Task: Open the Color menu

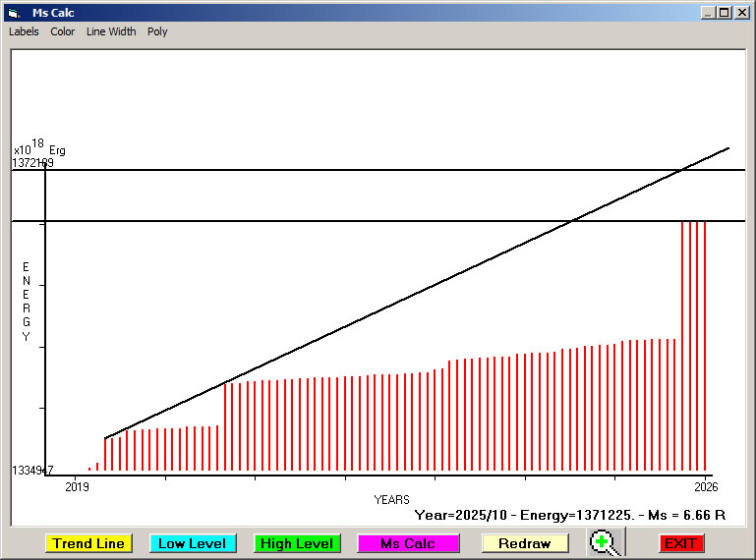Action: (x=63, y=31)
